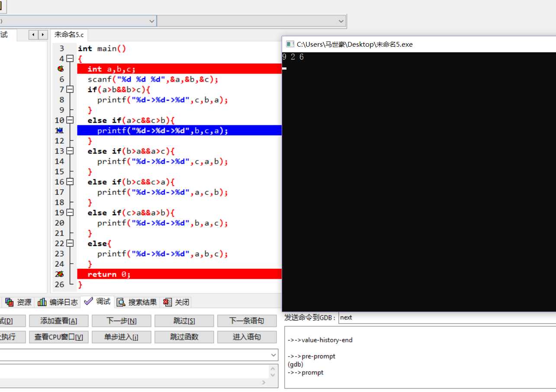Click "if(a>b&&b>c){" on line 7

(119, 89)
